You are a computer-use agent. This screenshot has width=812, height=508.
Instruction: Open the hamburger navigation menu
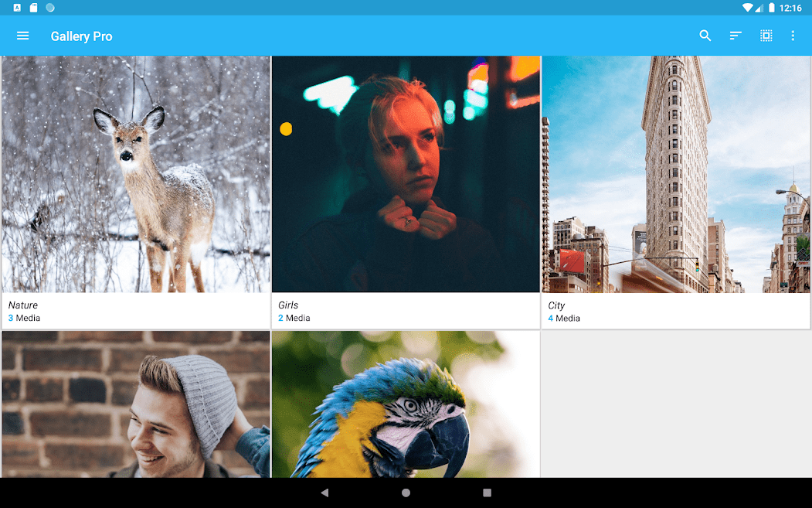coord(22,36)
